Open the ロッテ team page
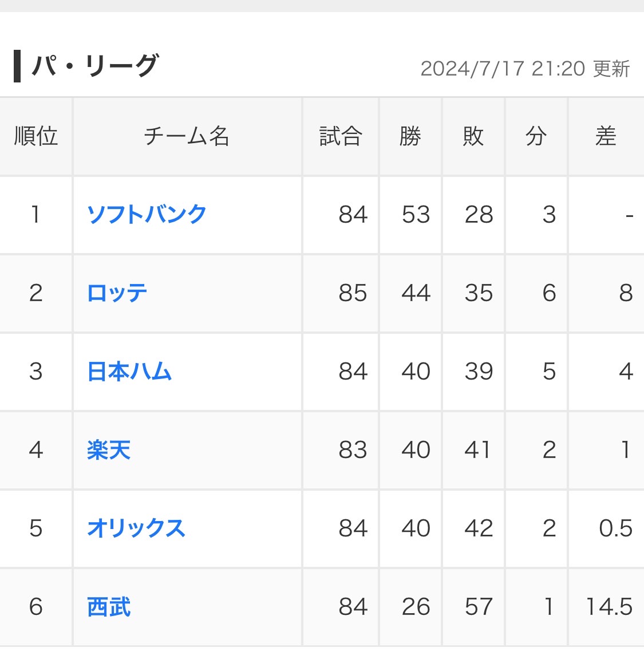Viewport: 644px width, 655px height. coord(117,293)
